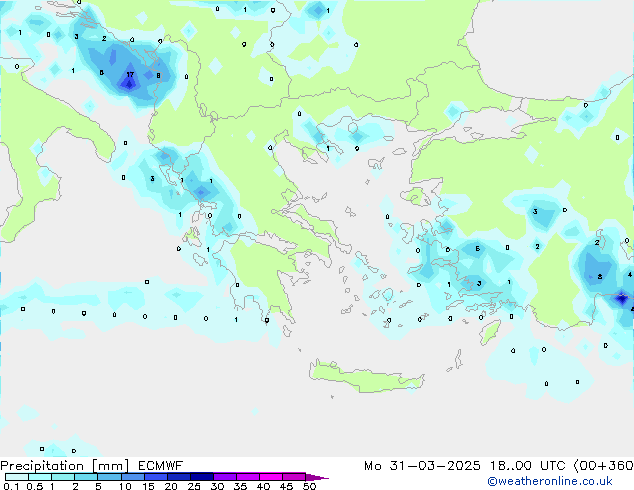Image resolution: width=634 pixels, height=490 pixels.
Task: Click the '17' precipitation value on the map
Action: [130, 74]
